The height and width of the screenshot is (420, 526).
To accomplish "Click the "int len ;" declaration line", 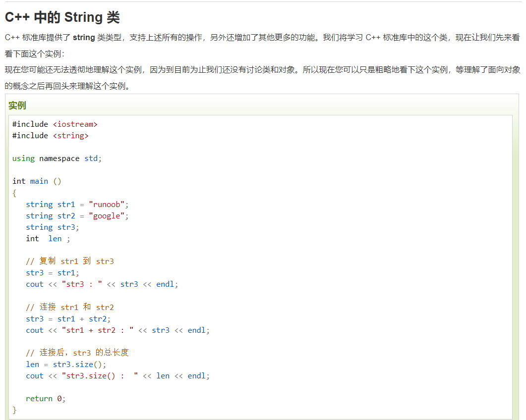I will (48, 239).
